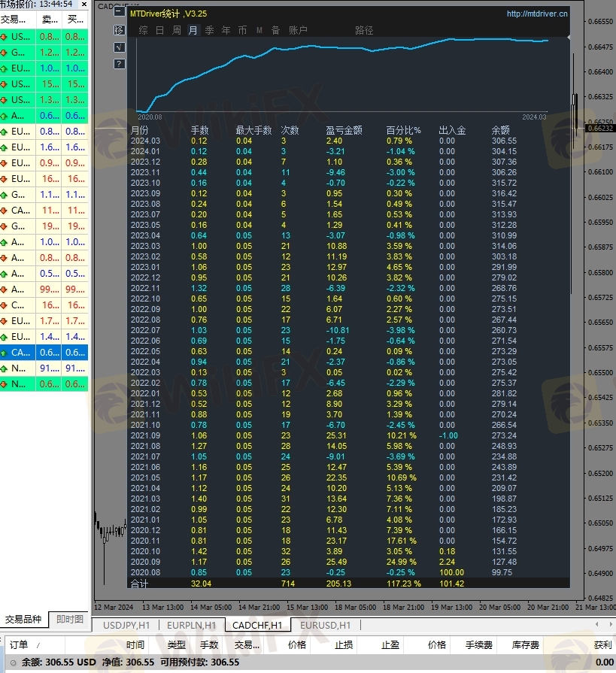Click the 0.66232 current price label
The image size is (616, 673).
click(600, 129)
